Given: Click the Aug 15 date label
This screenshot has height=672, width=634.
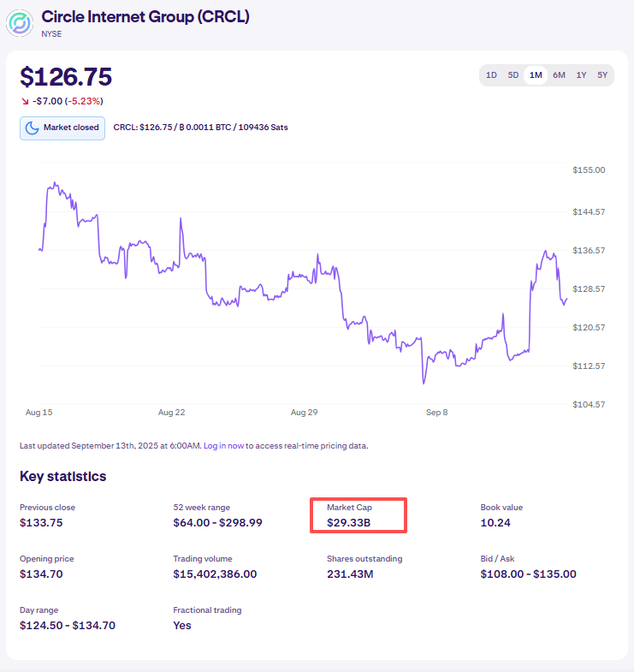Looking at the screenshot, I should point(39,413).
